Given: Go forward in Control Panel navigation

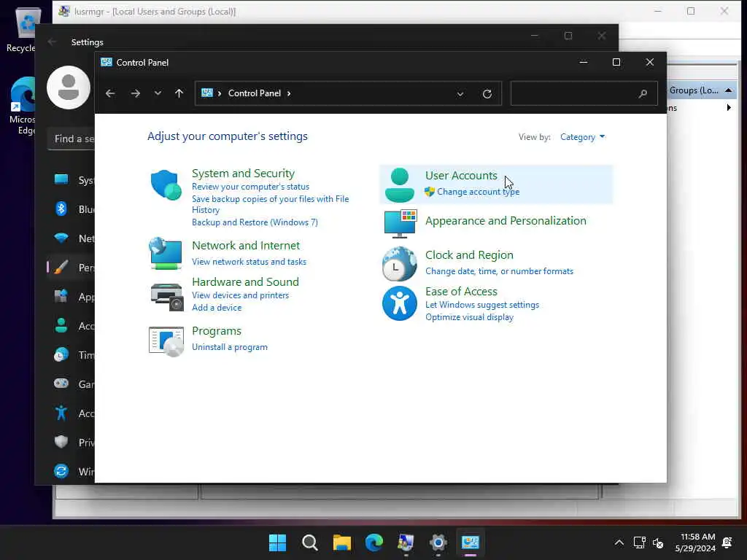Looking at the screenshot, I should coord(135,93).
